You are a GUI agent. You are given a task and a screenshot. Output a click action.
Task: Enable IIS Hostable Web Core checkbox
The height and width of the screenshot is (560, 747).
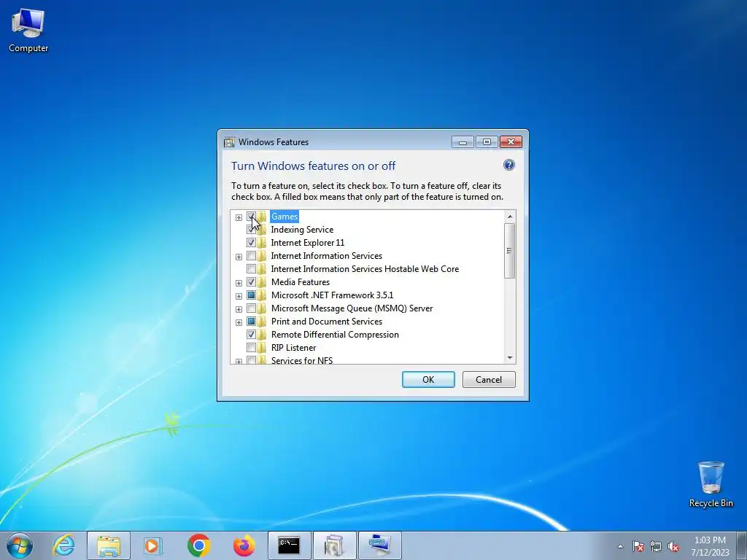pyautogui.click(x=251, y=269)
